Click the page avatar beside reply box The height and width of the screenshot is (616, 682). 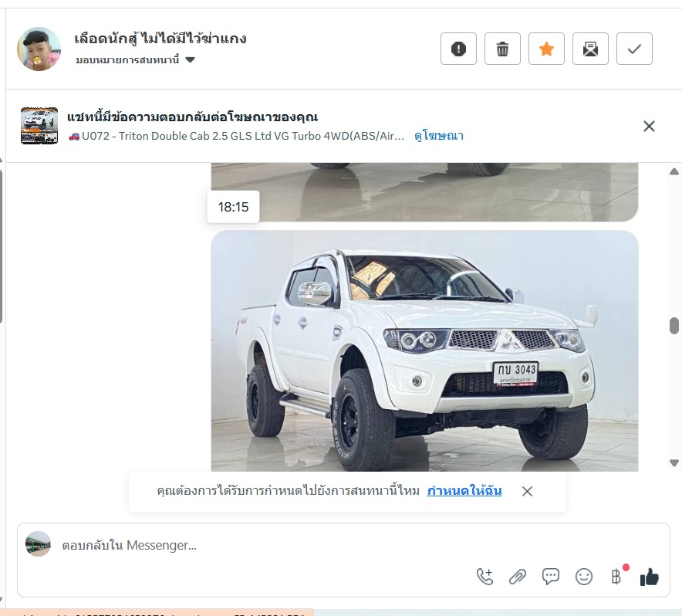tap(39, 543)
